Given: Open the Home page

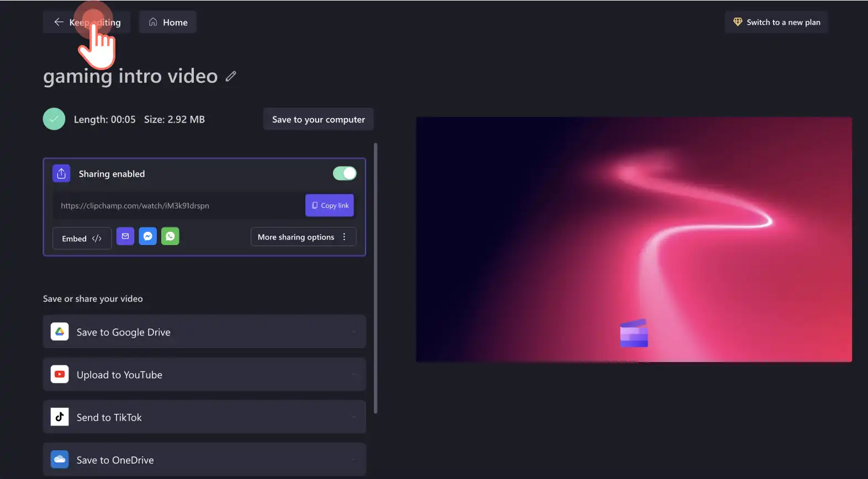Looking at the screenshot, I should [x=168, y=22].
